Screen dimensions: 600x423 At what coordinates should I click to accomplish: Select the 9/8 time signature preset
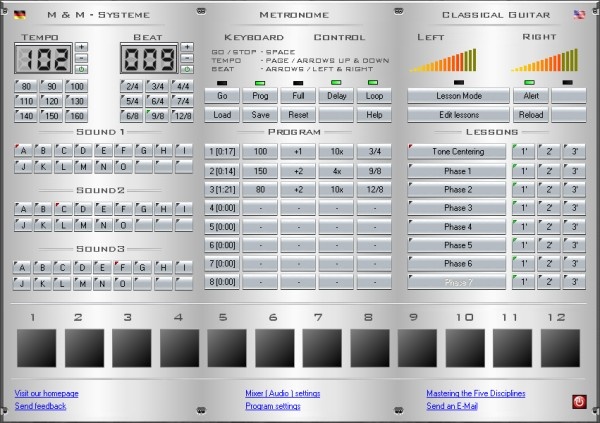point(155,116)
